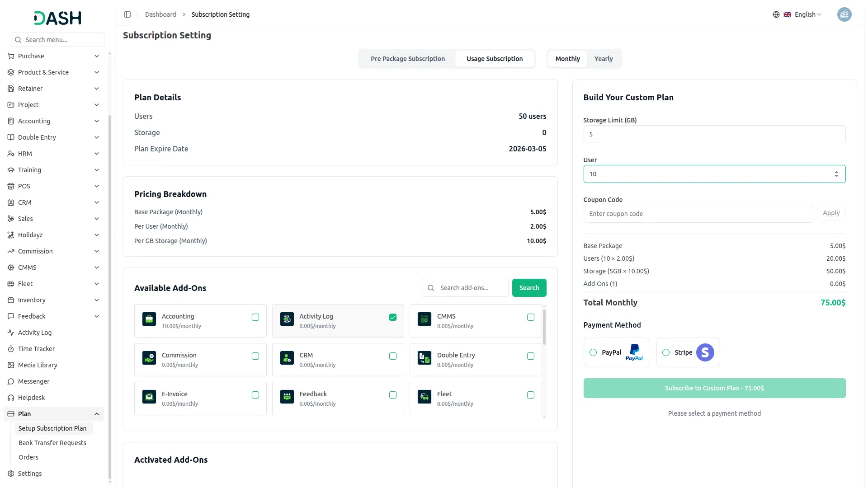
Task: Click the Search add-ons field
Action: tap(465, 288)
